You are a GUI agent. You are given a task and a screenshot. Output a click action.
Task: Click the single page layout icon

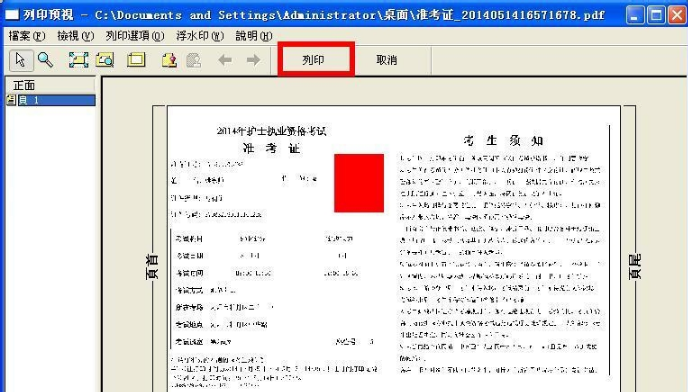pyautogui.click(x=136, y=60)
